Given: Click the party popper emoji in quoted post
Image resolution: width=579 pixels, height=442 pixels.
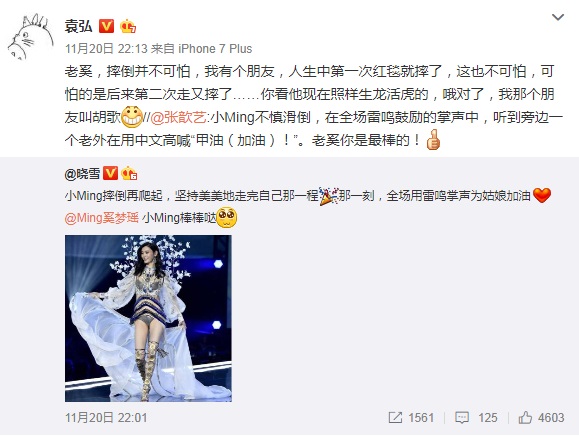Looking at the screenshot, I should [x=328, y=196].
